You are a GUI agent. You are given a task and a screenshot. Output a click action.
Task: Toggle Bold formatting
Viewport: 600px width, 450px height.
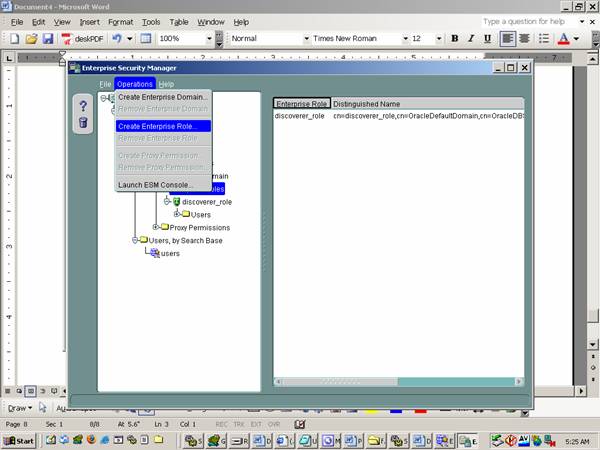[x=455, y=38]
